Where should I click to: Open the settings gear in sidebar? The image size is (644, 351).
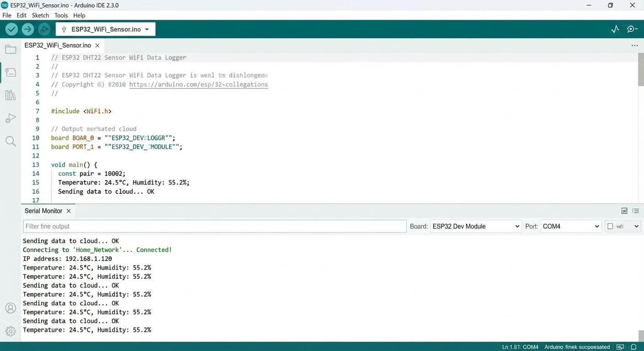point(11,331)
